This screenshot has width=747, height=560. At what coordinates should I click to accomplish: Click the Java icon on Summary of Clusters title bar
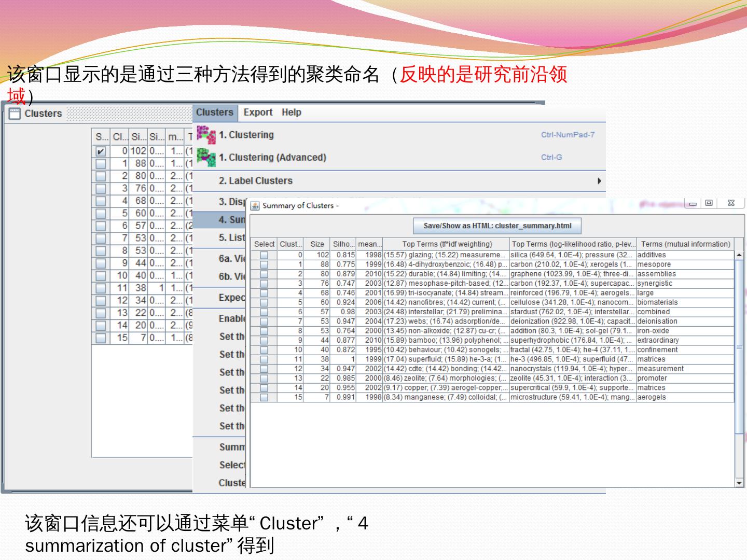pyautogui.click(x=255, y=206)
